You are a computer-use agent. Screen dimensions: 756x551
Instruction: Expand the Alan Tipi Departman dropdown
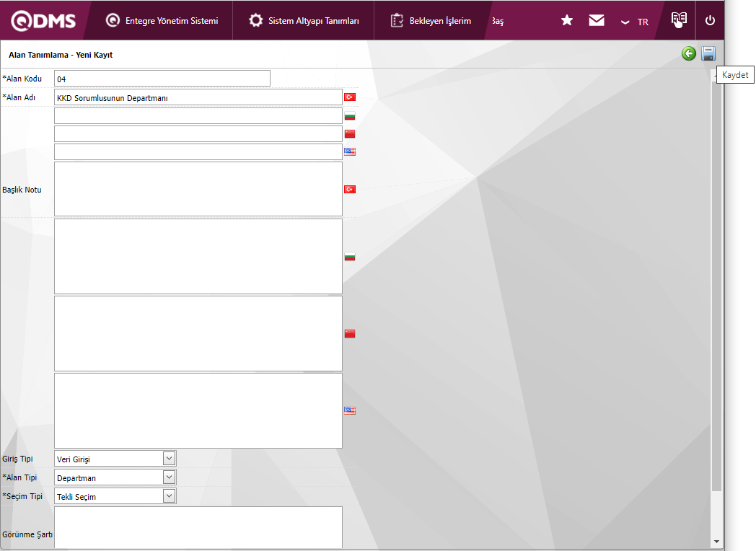pyautogui.click(x=169, y=477)
